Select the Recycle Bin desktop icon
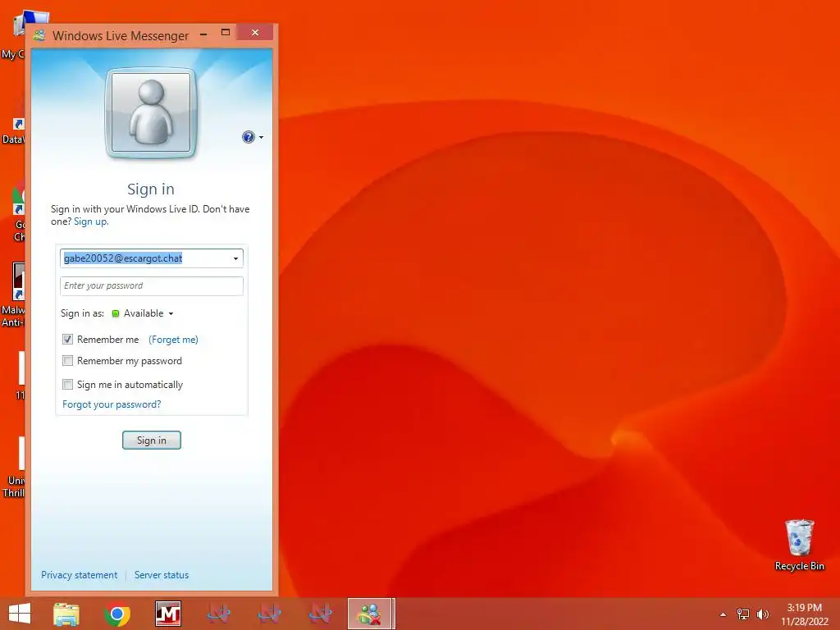The height and width of the screenshot is (630, 840). coord(799,545)
